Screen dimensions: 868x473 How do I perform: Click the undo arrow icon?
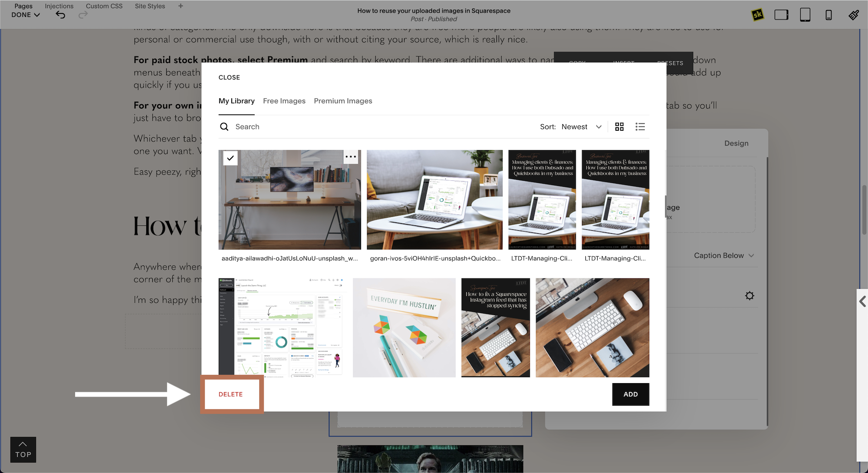[60, 14]
